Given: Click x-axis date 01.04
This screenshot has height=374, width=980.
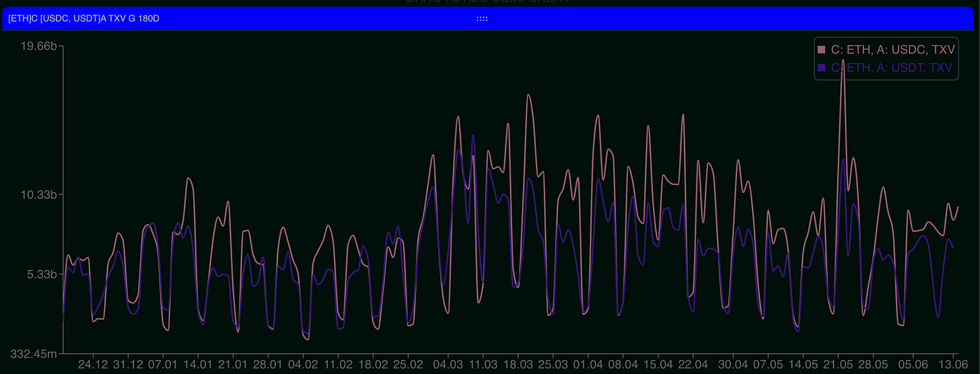Looking at the screenshot, I should coord(588,365).
